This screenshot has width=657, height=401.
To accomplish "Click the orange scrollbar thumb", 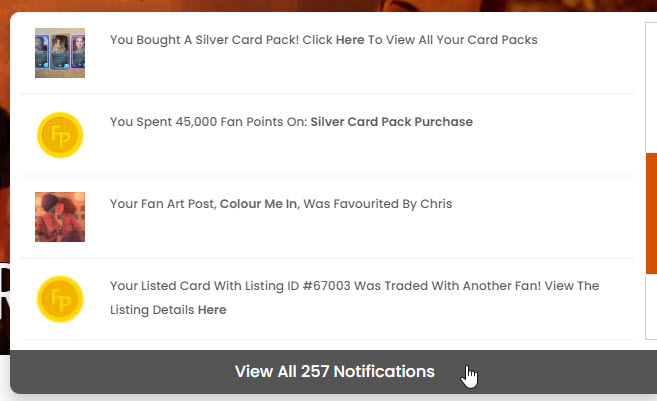I will pyautogui.click(x=652, y=213).
